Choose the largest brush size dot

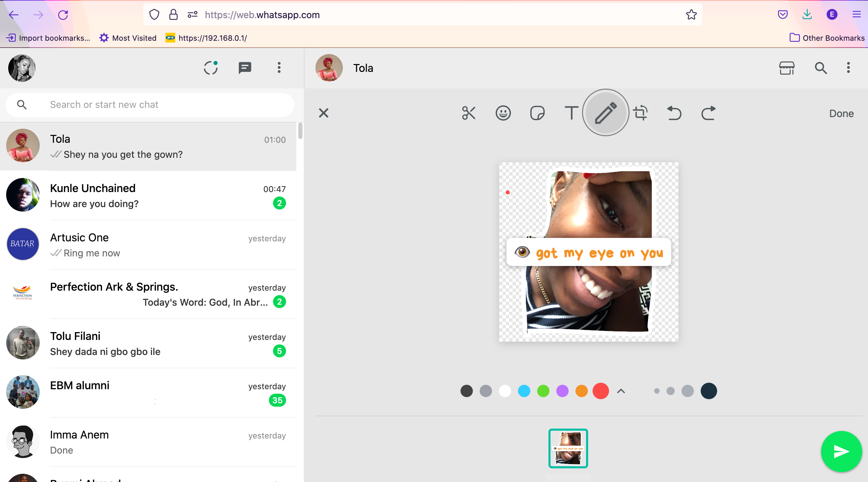(x=709, y=391)
